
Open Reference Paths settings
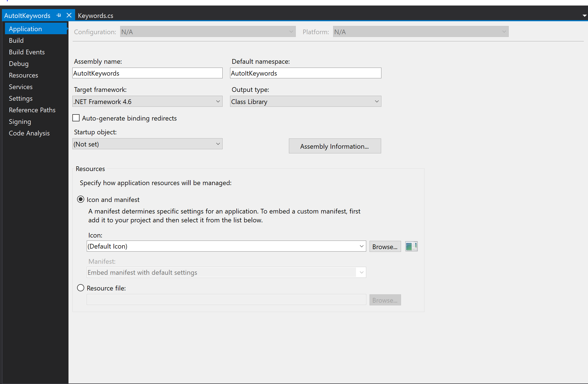pyautogui.click(x=32, y=110)
